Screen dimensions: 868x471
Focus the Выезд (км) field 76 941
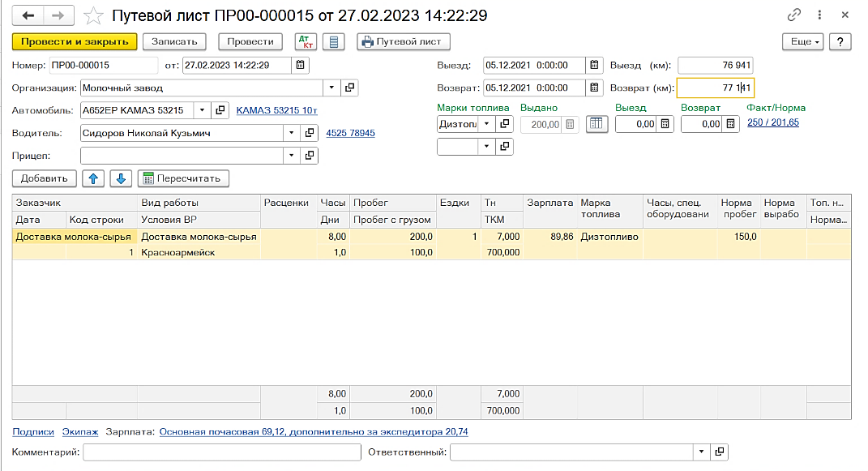click(715, 66)
